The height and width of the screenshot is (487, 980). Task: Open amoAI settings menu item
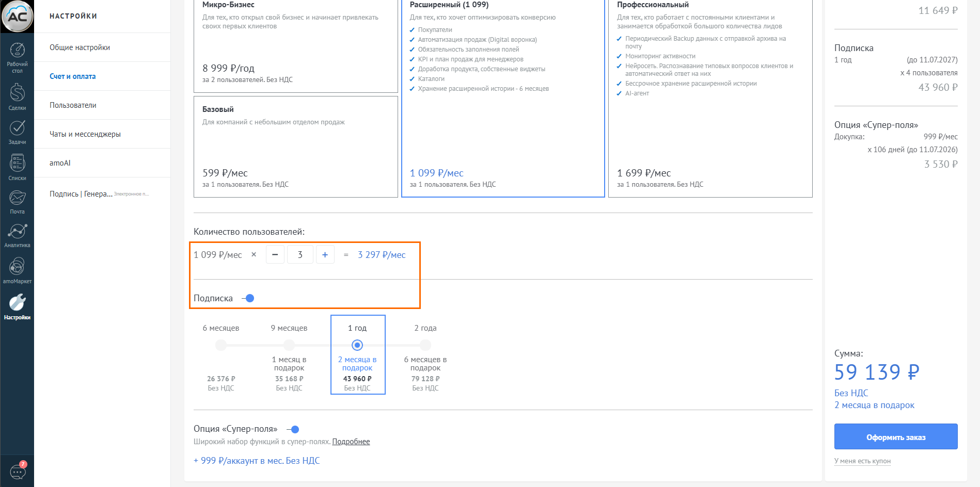click(x=102, y=163)
